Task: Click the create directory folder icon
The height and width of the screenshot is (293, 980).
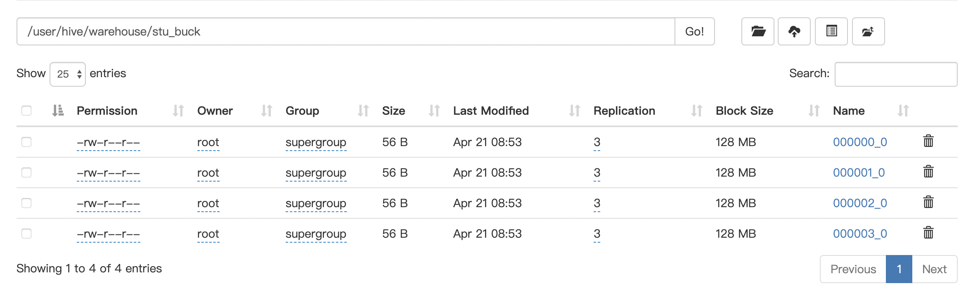Action: click(757, 31)
